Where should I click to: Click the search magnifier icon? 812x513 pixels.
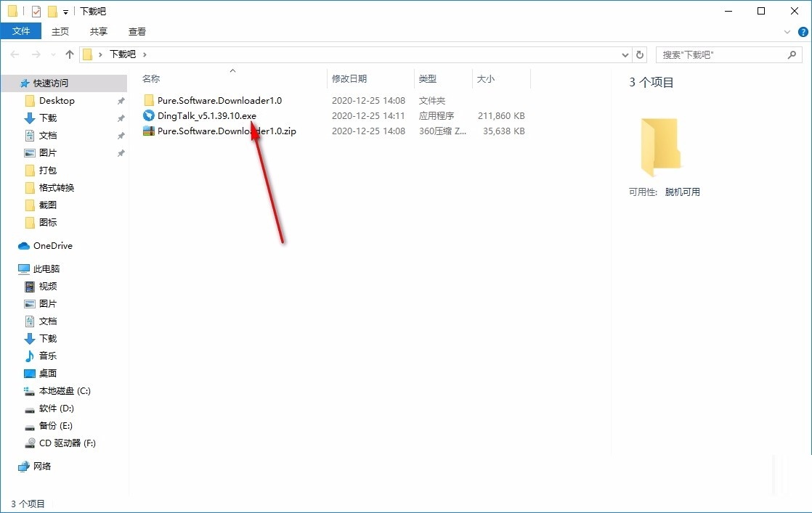click(x=792, y=54)
